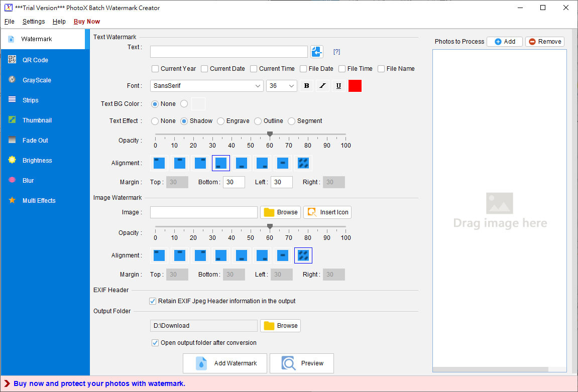Toggle bold text formatting

coord(306,86)
